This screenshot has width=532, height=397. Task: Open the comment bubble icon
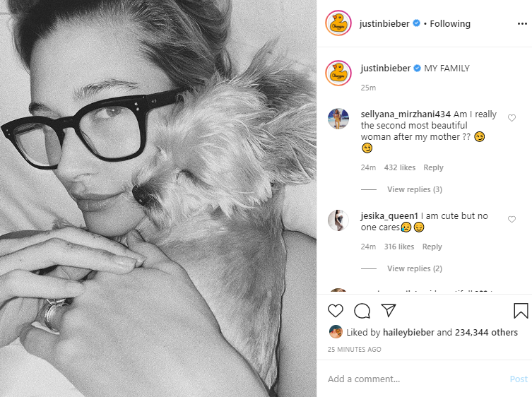pos(362,311)
